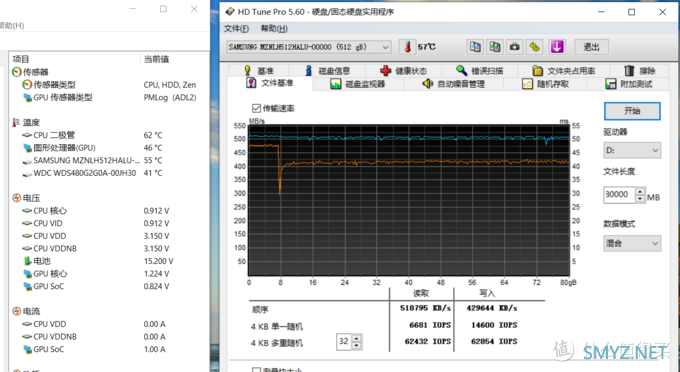
Task: Click the 30000 file length field
Action: [x=619, y=195]
